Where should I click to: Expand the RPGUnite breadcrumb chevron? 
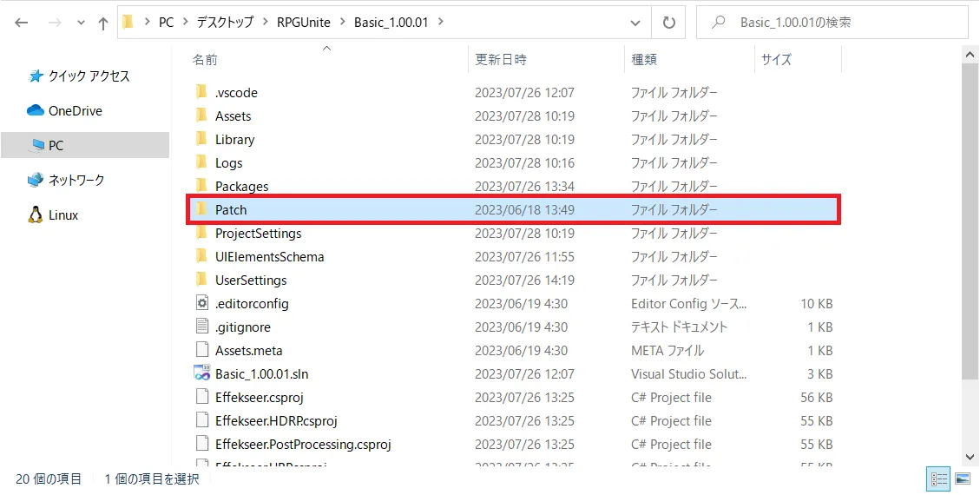click(345, 23)
